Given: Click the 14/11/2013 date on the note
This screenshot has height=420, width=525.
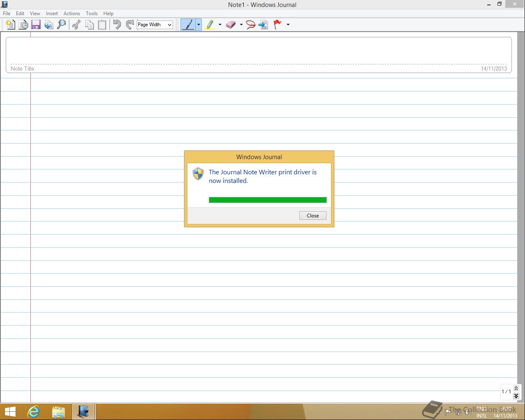Looking at the screenshot, I should [494, 68].
